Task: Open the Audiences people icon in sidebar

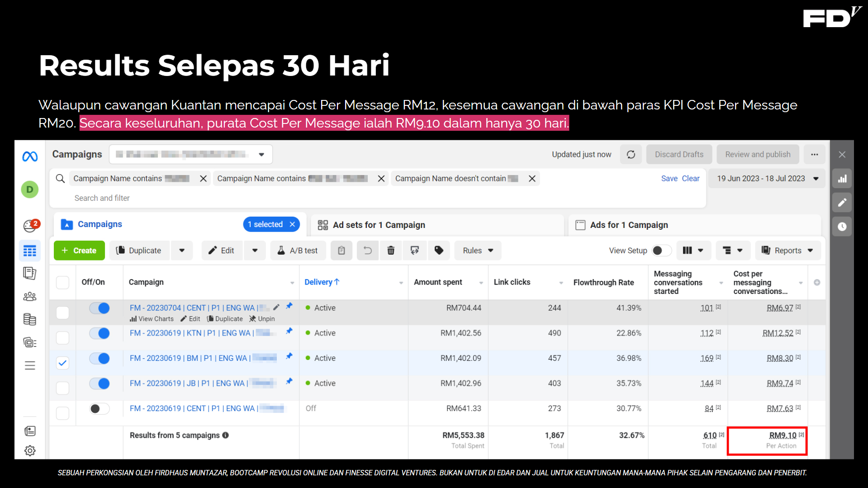Action: pos(30,297)
